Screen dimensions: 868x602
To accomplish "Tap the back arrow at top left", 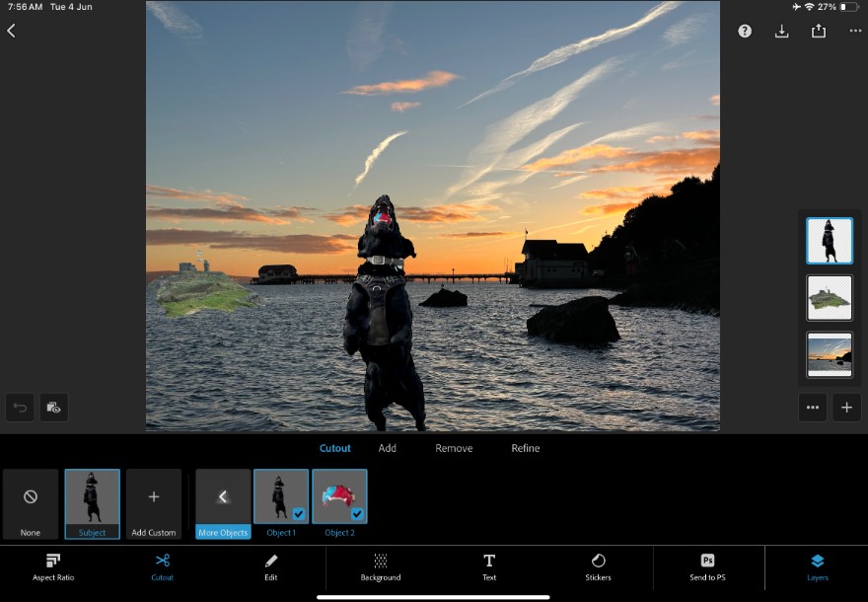I will tap(12, 31).
